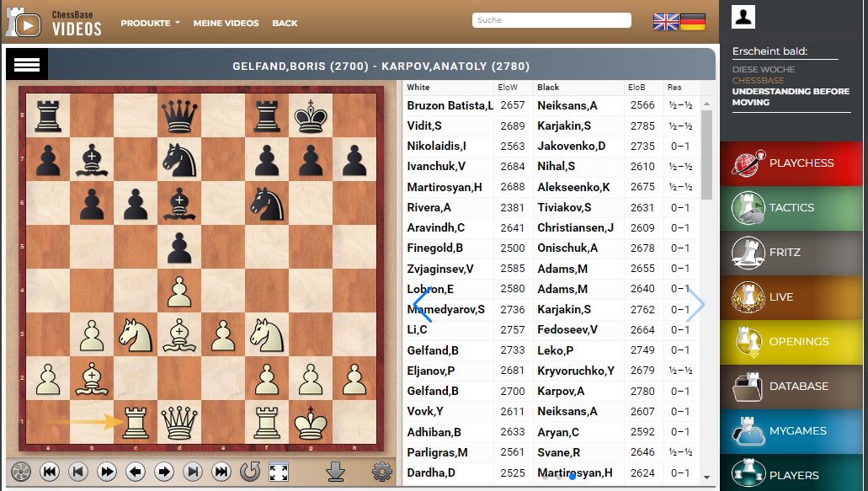Flip the board orientation icon
The image size is (868, 491).
pyautogui.click(x=249, y=473)
